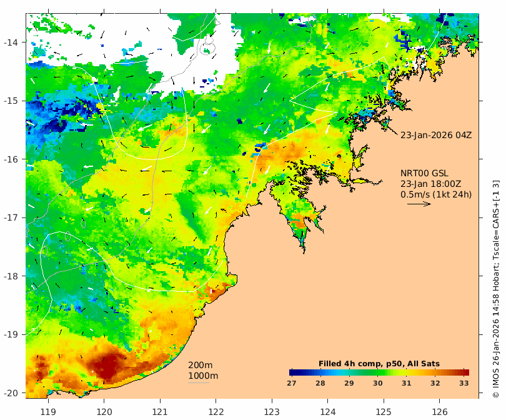This screenshot has height=420, width=506.
Task: Click the longitude axis label '119'
Action: click(x=48, y=412)
